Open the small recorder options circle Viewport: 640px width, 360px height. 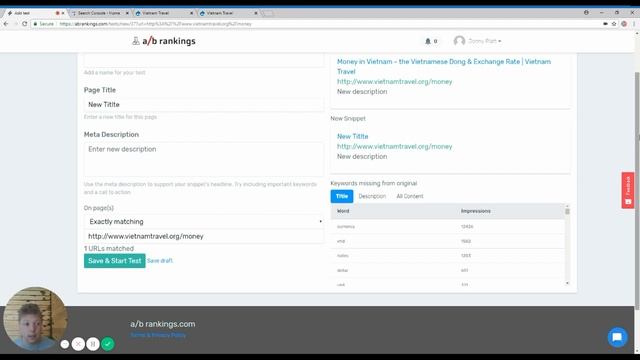64,344
